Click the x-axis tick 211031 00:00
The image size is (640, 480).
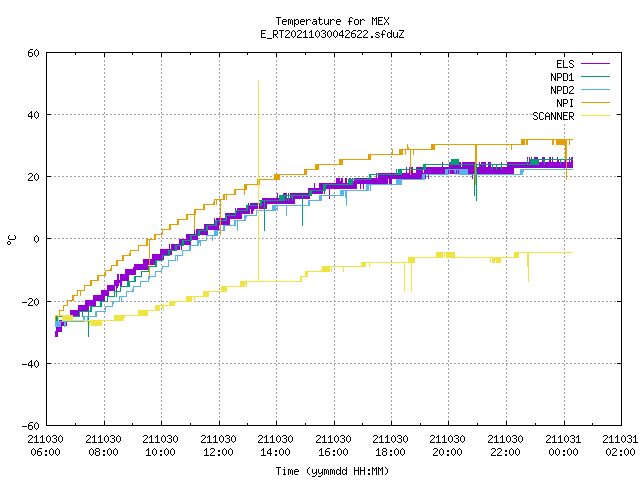564,446
